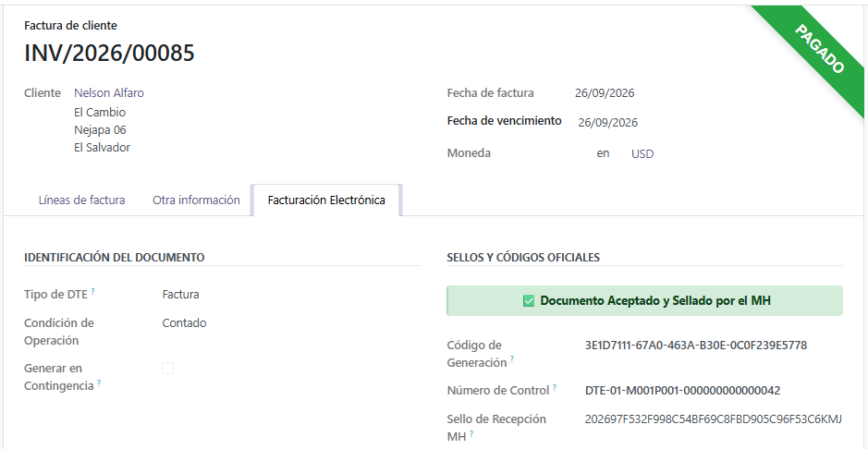Show help tooltip for Código de Generación

[512, 359]
